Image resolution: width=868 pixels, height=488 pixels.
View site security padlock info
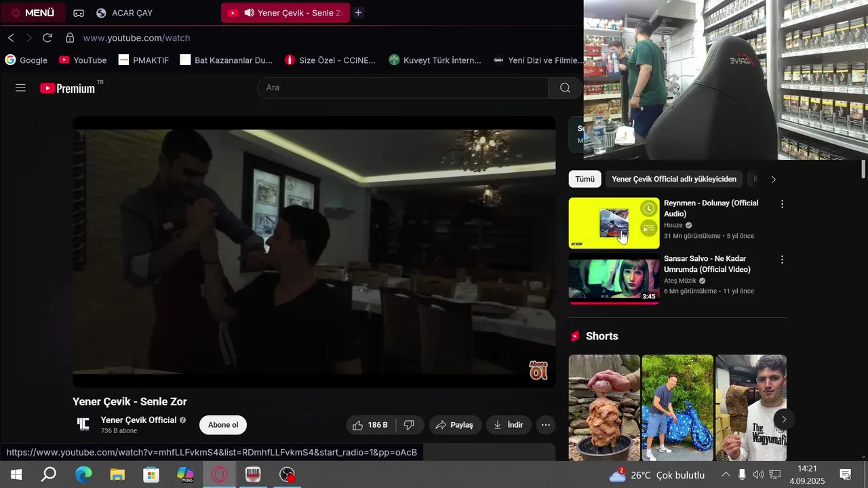(x=69, y=38)
